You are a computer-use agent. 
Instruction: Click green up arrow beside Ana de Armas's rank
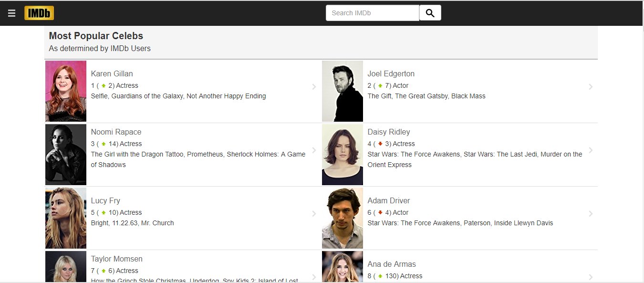(x=380, y=276)
